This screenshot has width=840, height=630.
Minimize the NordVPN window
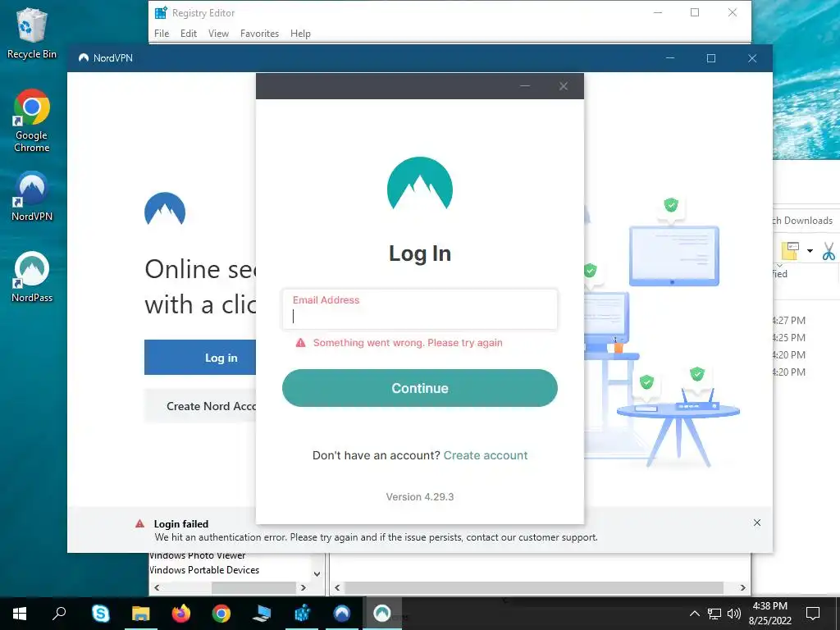[669, 58]
